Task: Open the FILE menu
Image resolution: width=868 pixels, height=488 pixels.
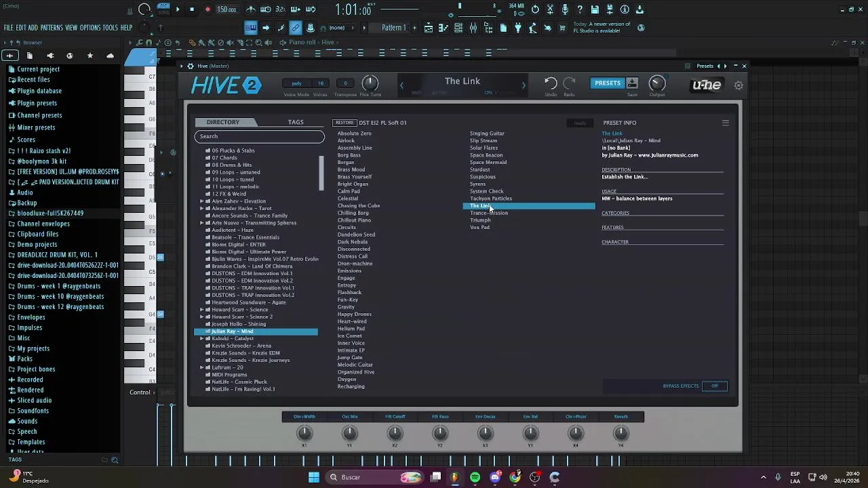Action: click(9, 28)
